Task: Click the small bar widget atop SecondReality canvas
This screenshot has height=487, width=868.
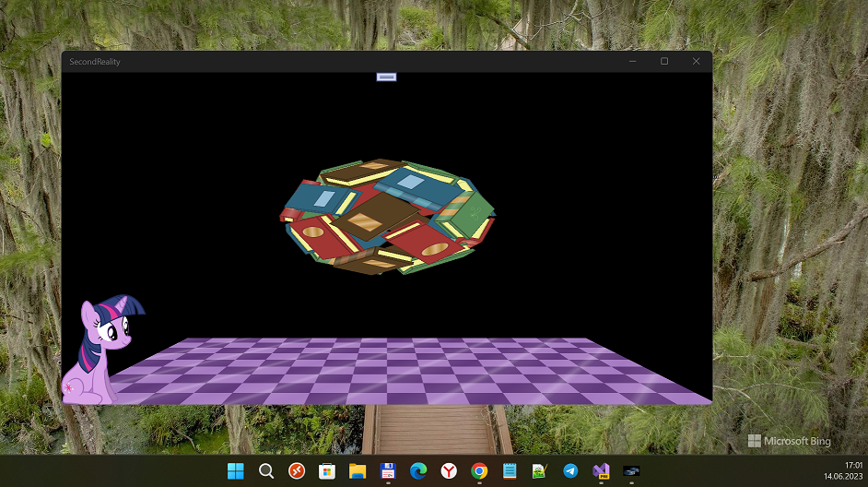Action: tap(386, 77)
